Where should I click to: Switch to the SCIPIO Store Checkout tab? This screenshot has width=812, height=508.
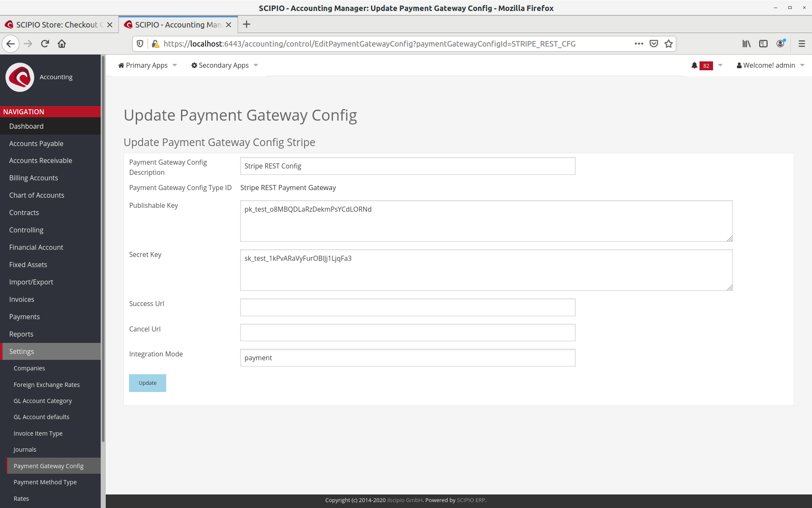[57, 25]
